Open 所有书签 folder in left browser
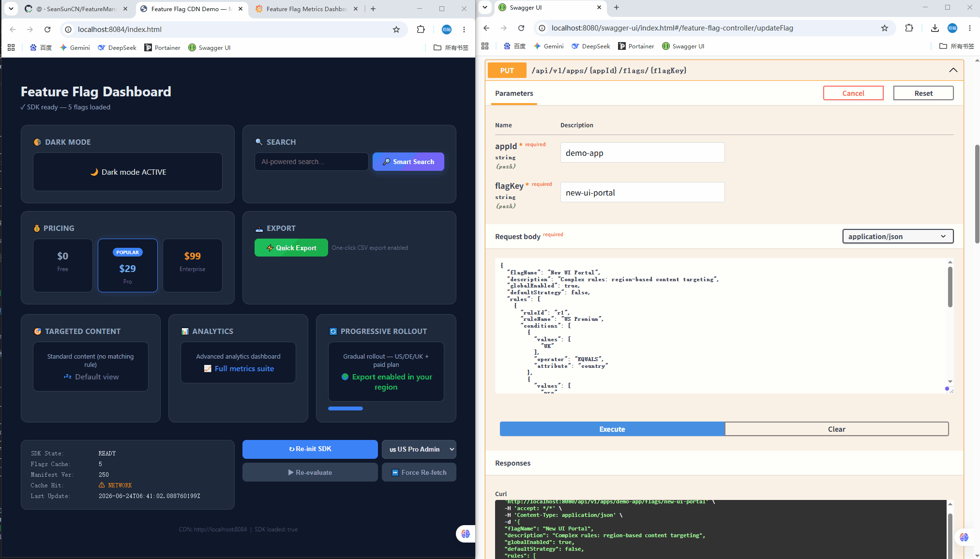The height and width of the screenshot is (559, 980). [451, 47]
